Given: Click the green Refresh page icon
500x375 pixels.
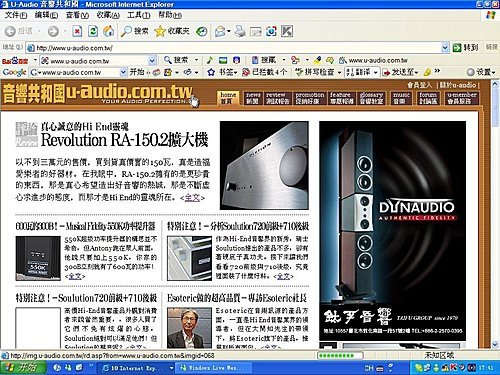Looking at the screenshot, I should click(93, 31).
